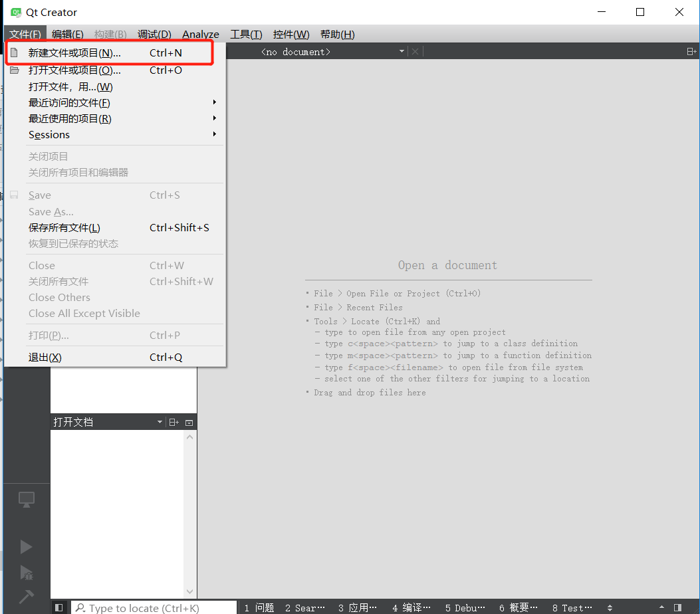Open the 3 应用 output pane
Screen dimensions: 700x614
(x=357, y=608)
